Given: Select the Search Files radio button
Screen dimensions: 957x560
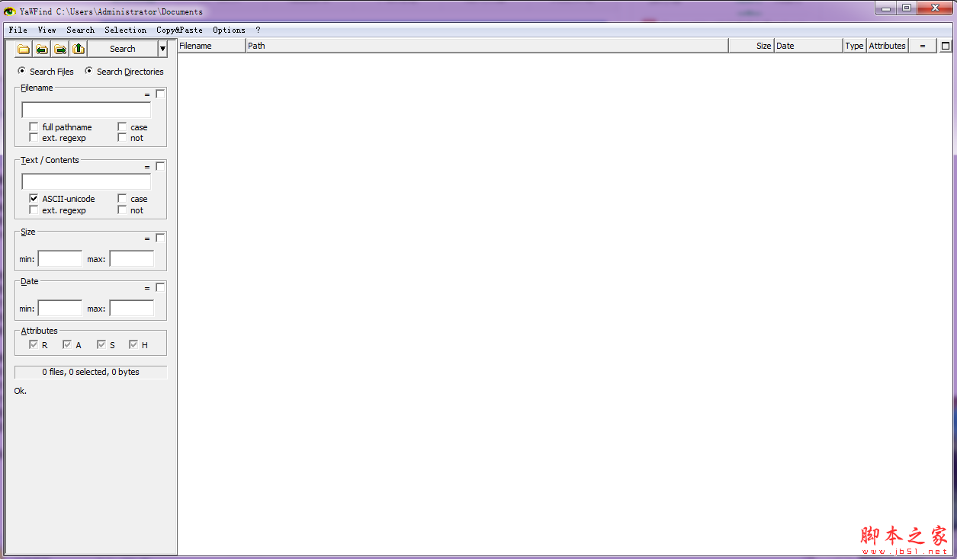Looking at the screenshot, I should [x=22, y=71].
